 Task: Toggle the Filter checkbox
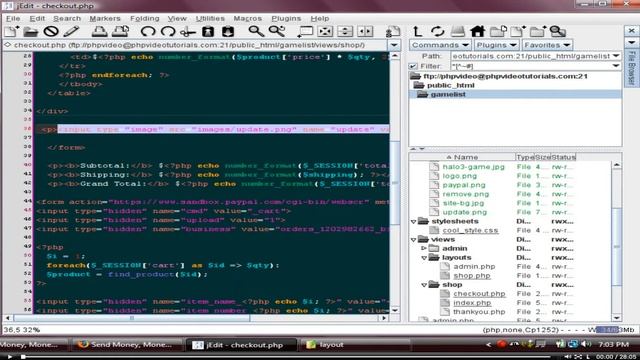pos(413,66)
